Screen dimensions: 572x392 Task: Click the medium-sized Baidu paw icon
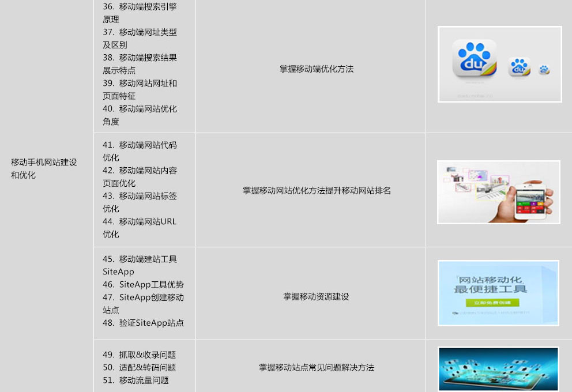(519, 67)
